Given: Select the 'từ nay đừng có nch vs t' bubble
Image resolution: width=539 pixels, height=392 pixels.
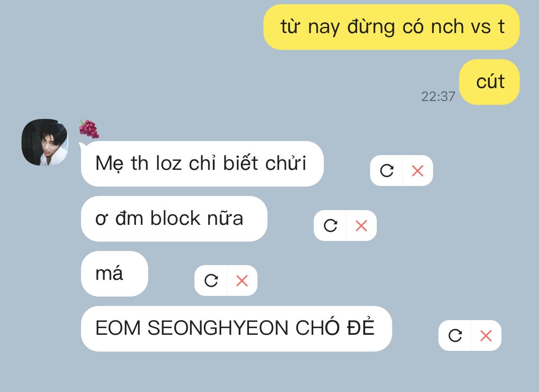Looking at the screenshot, I should pos(392,27).
